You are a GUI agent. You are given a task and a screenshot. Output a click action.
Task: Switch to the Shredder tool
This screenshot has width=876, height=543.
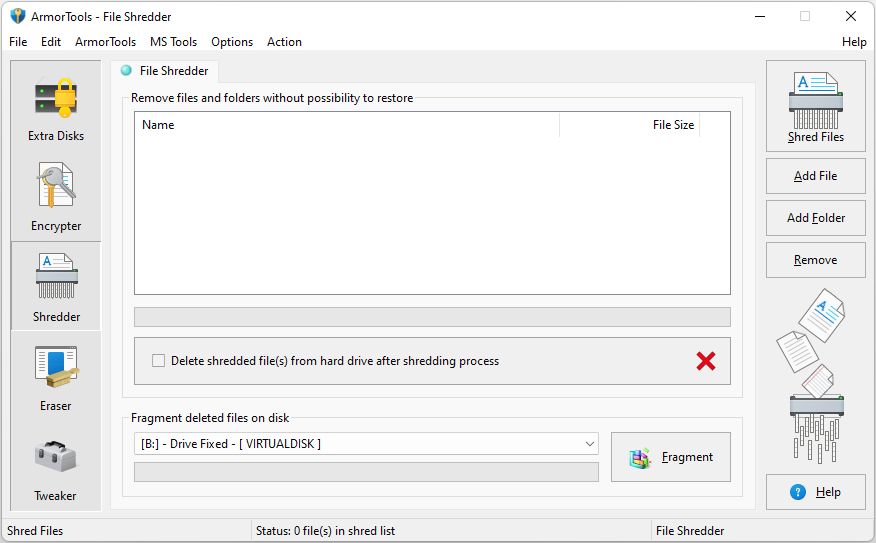tap(56, 286)
